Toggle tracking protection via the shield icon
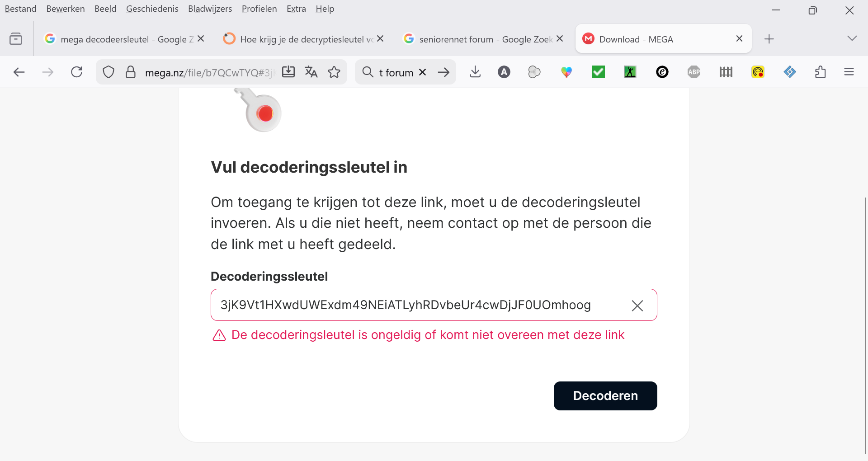The image size is (868, 461). pos(108,72)
